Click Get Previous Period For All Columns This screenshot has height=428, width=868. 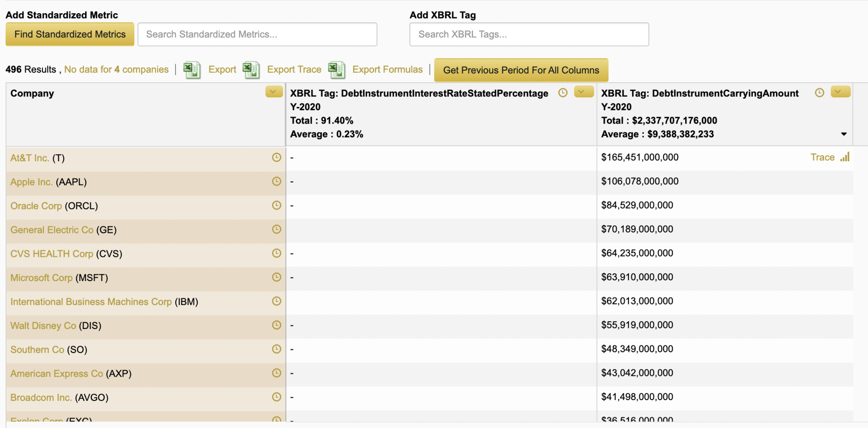[x=521, y=70]
